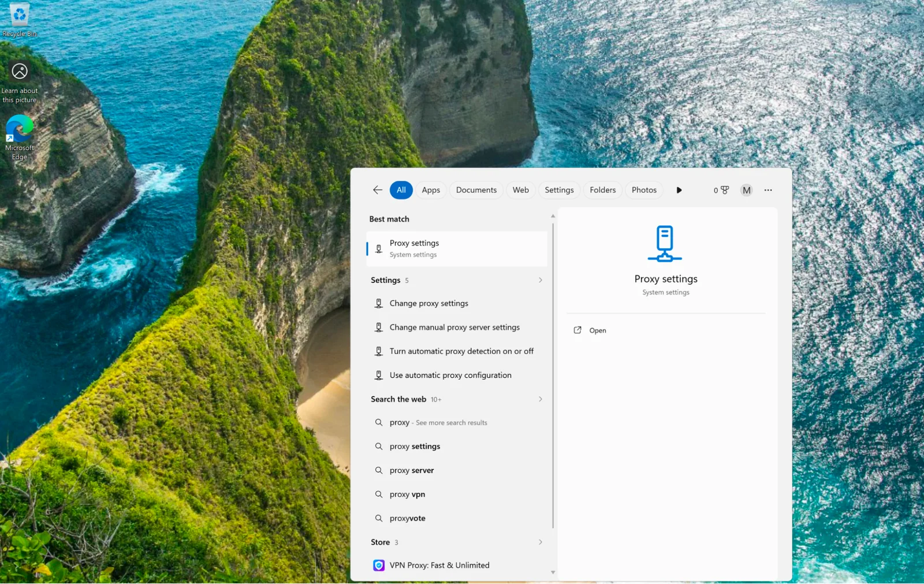924x584 pixels.
Task: Select the proxy server web suggestion
Action: tap(457, 470)
